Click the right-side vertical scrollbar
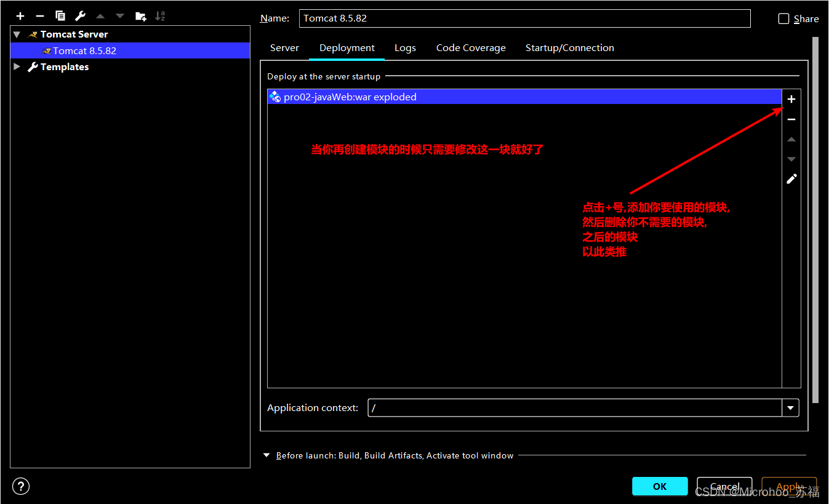829x504 pixels. (815, 220)
